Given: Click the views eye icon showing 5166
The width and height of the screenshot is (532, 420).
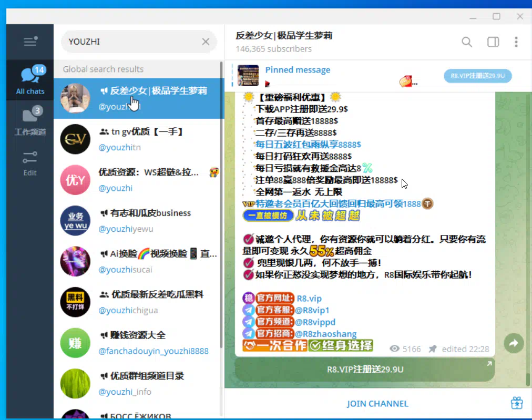Looking at the screenshot, I should pyautogui.click(x=394, y=349).
